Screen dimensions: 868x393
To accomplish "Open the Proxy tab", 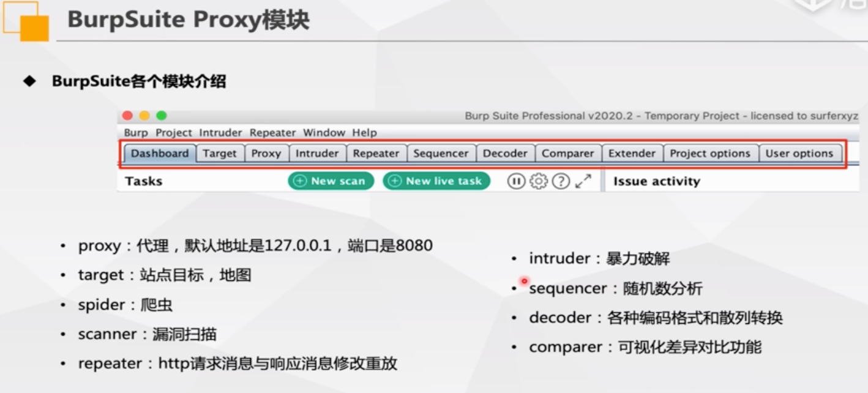I will 266,153.
